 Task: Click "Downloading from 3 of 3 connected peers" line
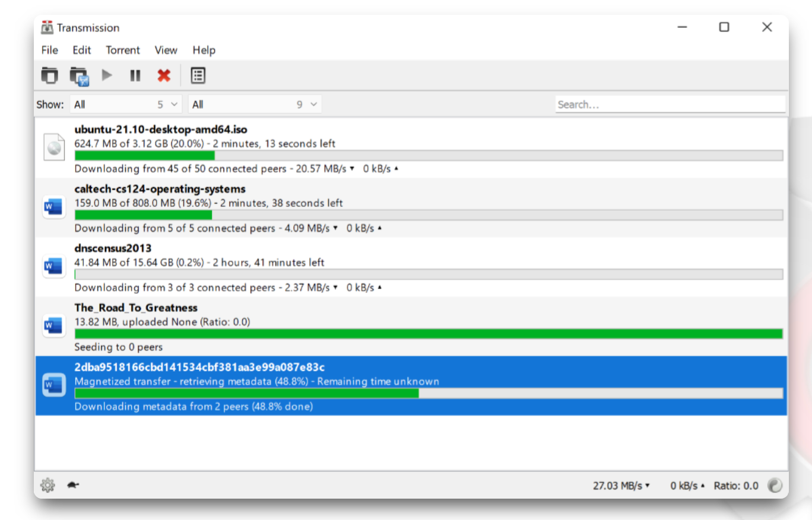228,287
